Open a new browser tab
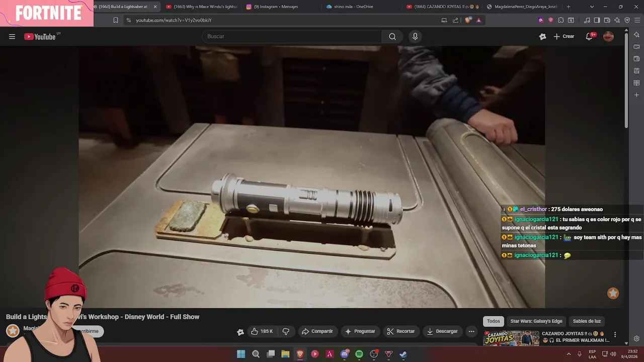The height and width of the screenshot is (362, 644). pos(569,7)
